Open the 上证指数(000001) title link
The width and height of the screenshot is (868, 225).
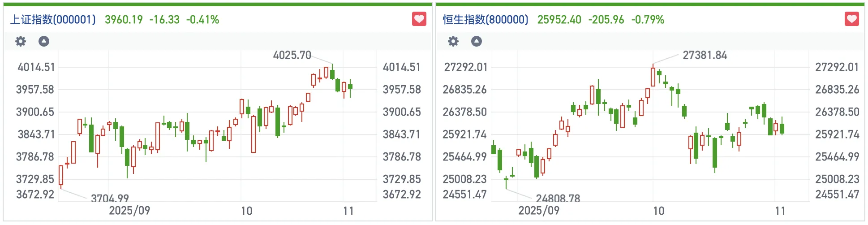[x=53, y=20]
